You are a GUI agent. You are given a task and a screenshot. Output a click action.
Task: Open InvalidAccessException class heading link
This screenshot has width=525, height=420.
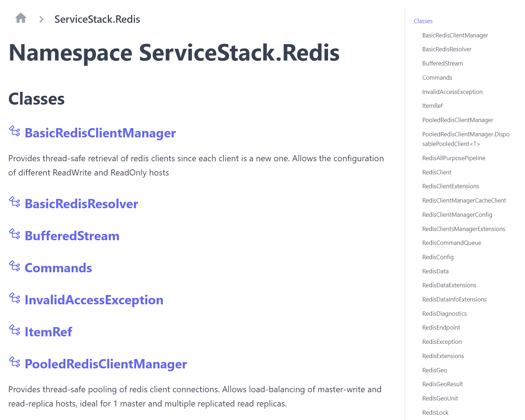94,300
